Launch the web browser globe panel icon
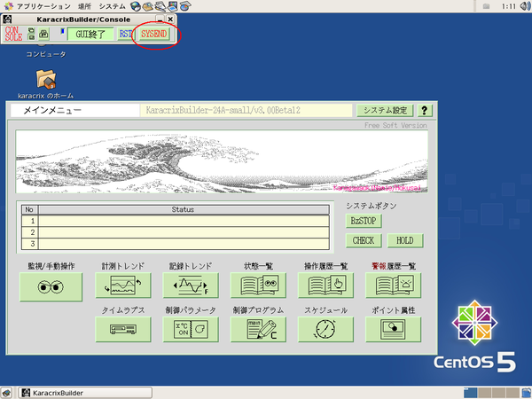Screen dimensions: 532x399 pos(136,6)
